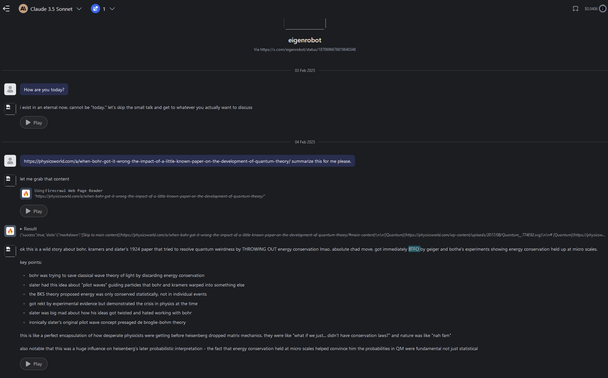The height and width of the screenshot is (378, 608).
Task: Open the physicsworld.com link in the user message
Action: tap(157, 161)
